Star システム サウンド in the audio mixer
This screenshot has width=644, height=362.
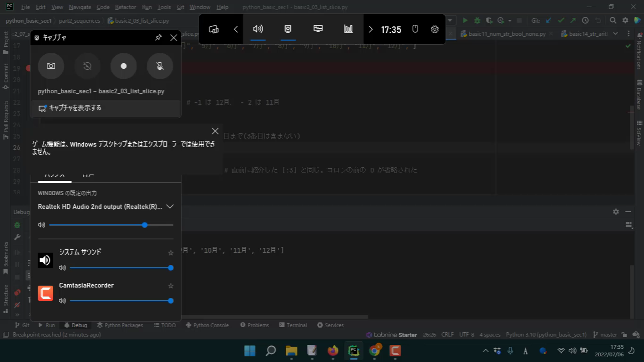click(x=170, y=253)
